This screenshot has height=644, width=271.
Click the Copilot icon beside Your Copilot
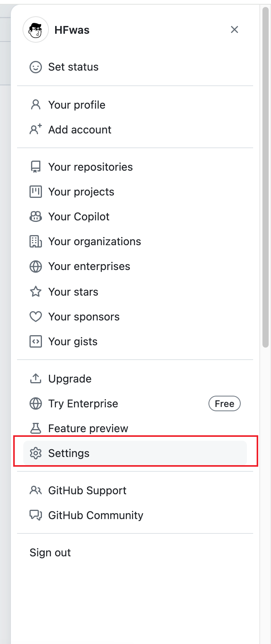point(36,216)
